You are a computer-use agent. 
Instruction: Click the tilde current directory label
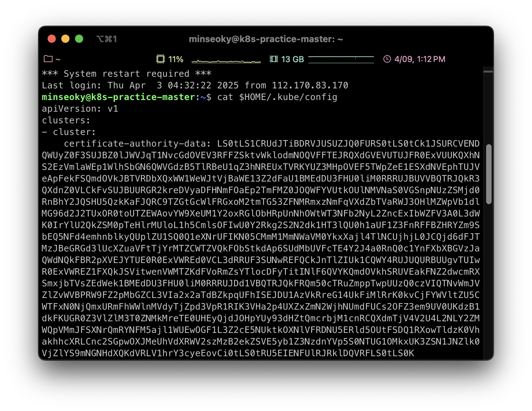coord(58,59)
